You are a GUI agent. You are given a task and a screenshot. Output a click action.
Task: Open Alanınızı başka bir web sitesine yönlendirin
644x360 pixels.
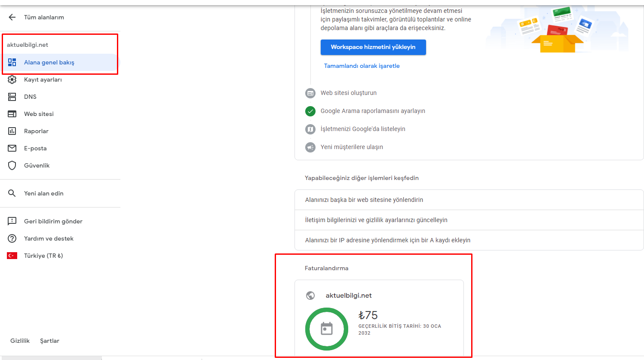click(469, 200)
